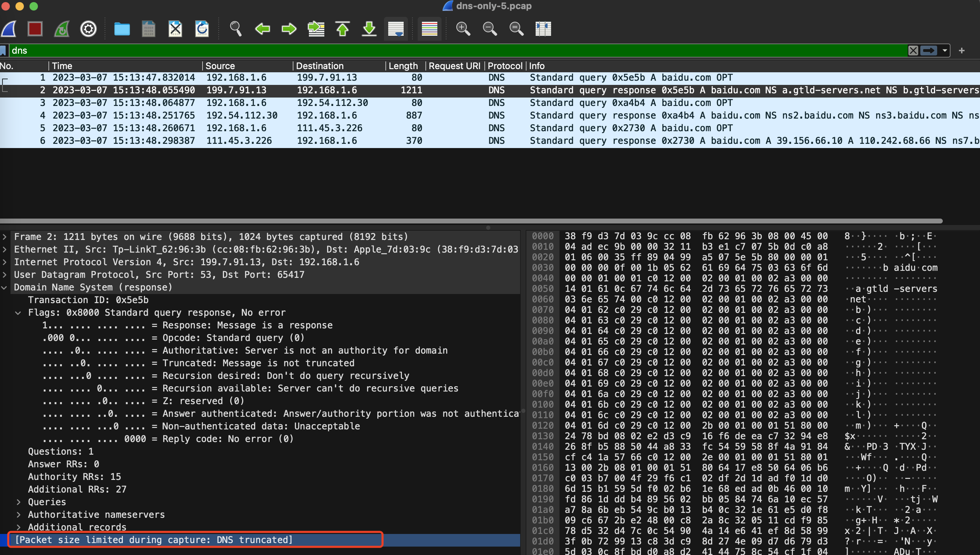Click into the dns display filter field
This screenshot has height=555, width=980.
click(x=458, y=50)
